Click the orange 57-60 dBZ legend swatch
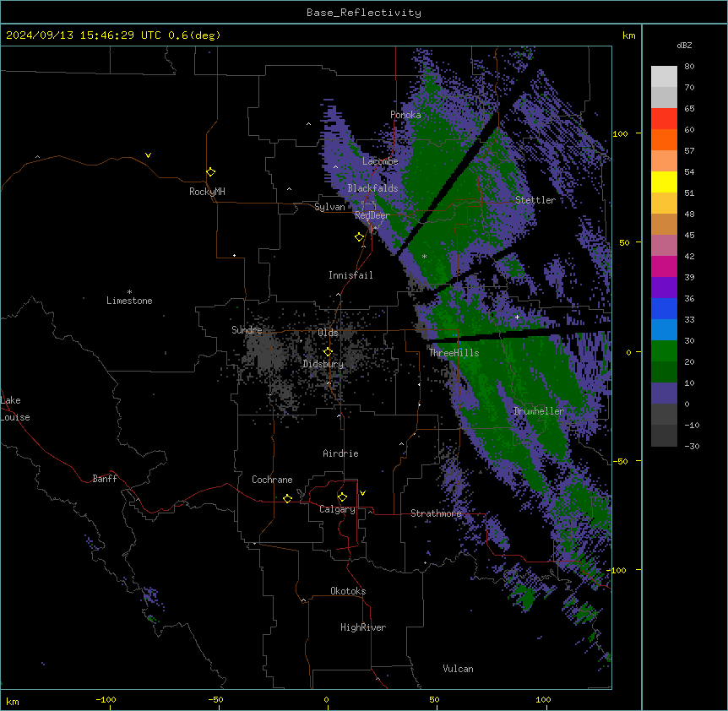Viewport: 728px width, 711px height. (x=664, y=139)
